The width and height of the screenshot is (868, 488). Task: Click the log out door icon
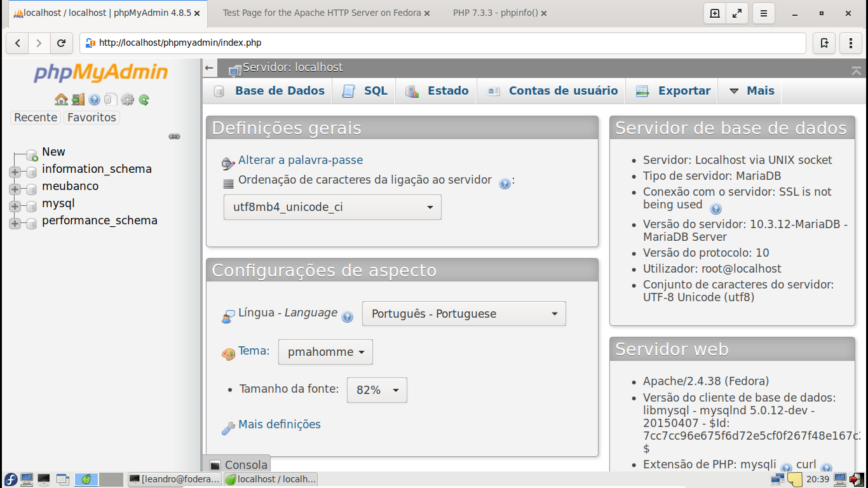point(78,100)
